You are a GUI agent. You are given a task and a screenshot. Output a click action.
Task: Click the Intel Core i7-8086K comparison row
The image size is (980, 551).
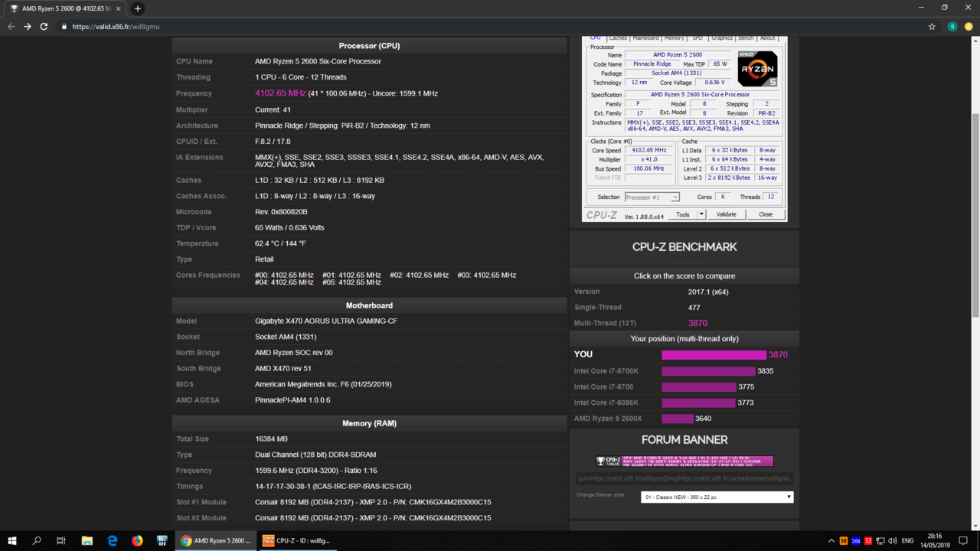684,403
